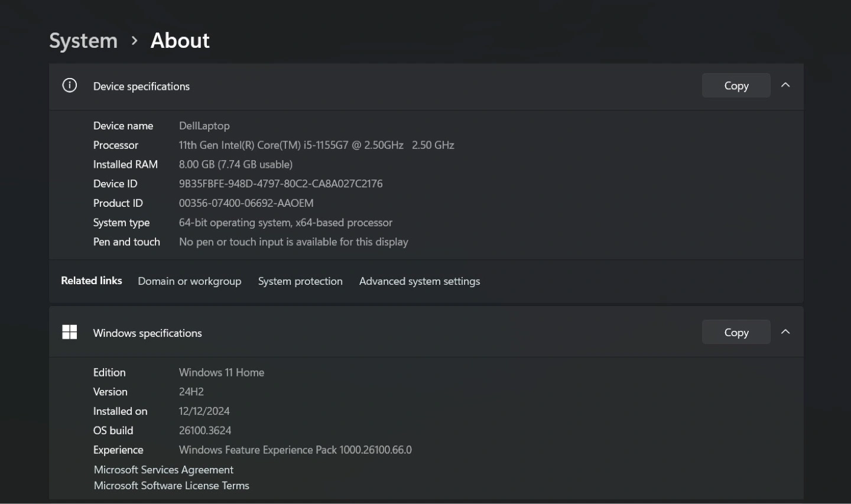Click the Windows 11 Home edition text

coord(222,373)
